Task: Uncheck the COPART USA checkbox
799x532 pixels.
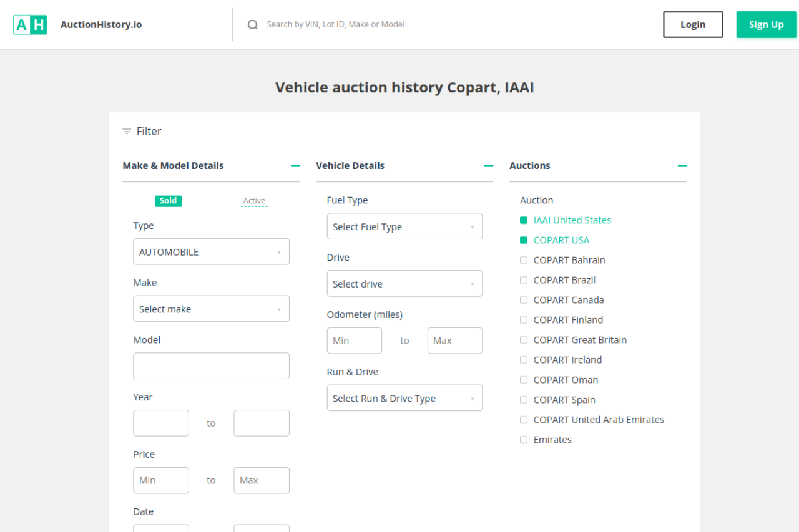Action: click(524, 240)
